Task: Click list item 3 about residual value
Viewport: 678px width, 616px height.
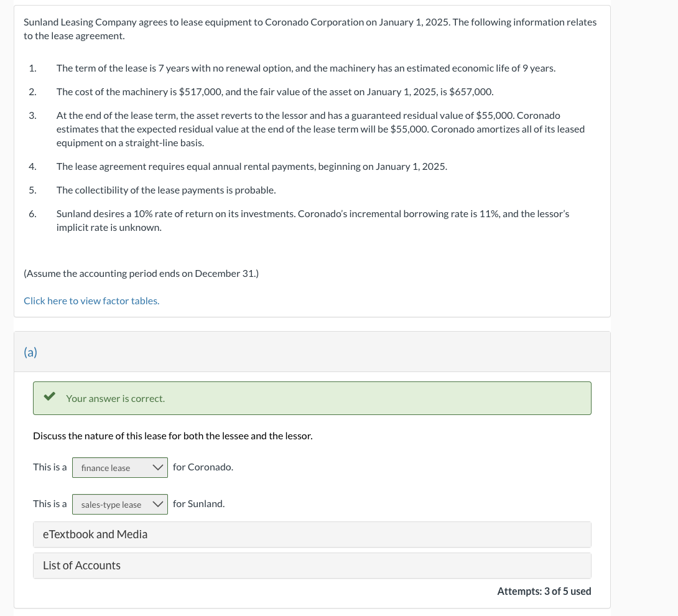Action: click(x=320, y=129)
